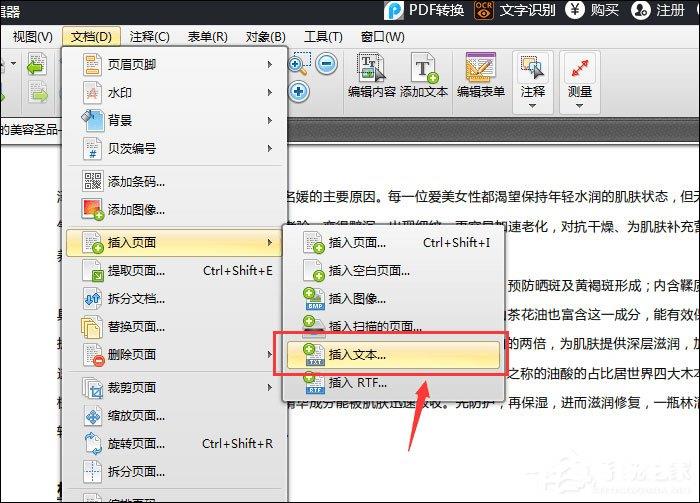Viewport: 700px width, 503px height.
Task: Expand the 插入页面 submenu arrow
Action: point(270,242)
